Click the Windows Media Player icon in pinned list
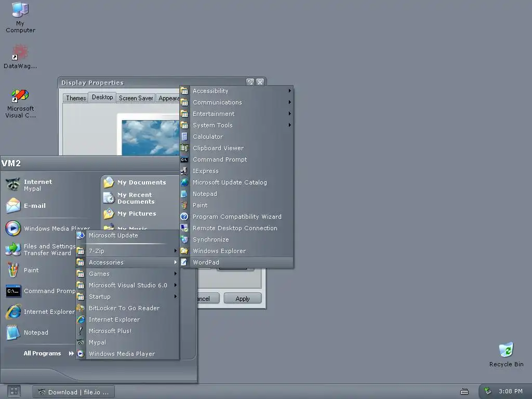 pos(13,229)
